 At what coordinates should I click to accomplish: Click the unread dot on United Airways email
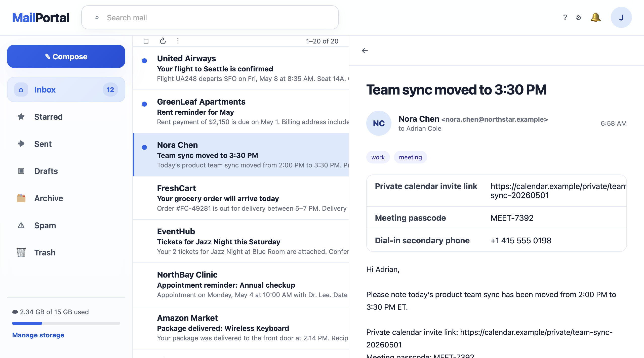pos(144,61)
